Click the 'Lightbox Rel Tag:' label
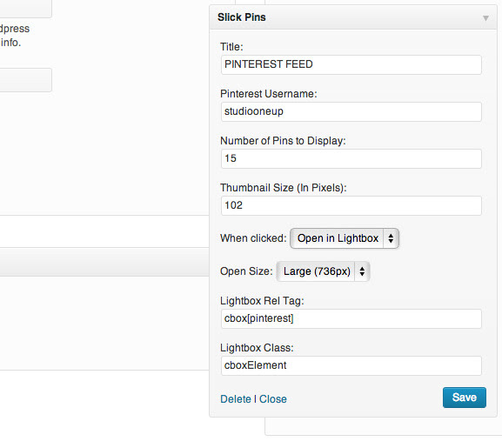 262,301
